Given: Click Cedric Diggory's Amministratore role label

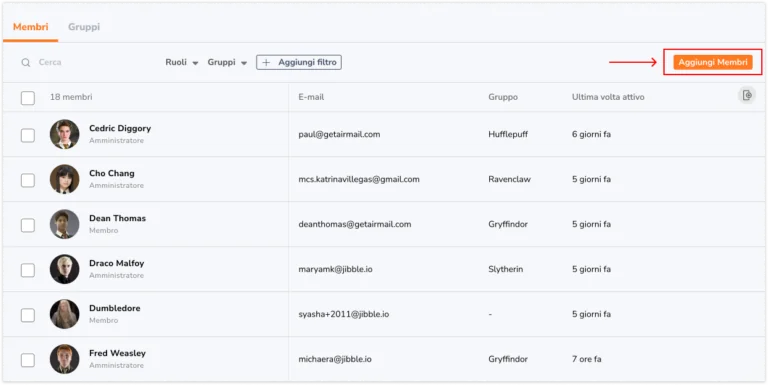Looking at the screenshot, I should pyautogui.click(x=117, y=141).
